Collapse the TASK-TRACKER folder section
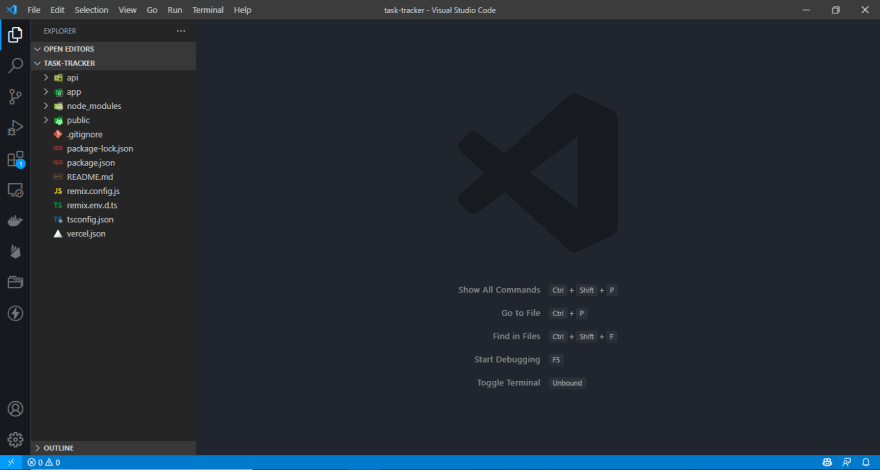The width and height of the screenshot is (880, 470). point(113,63)
